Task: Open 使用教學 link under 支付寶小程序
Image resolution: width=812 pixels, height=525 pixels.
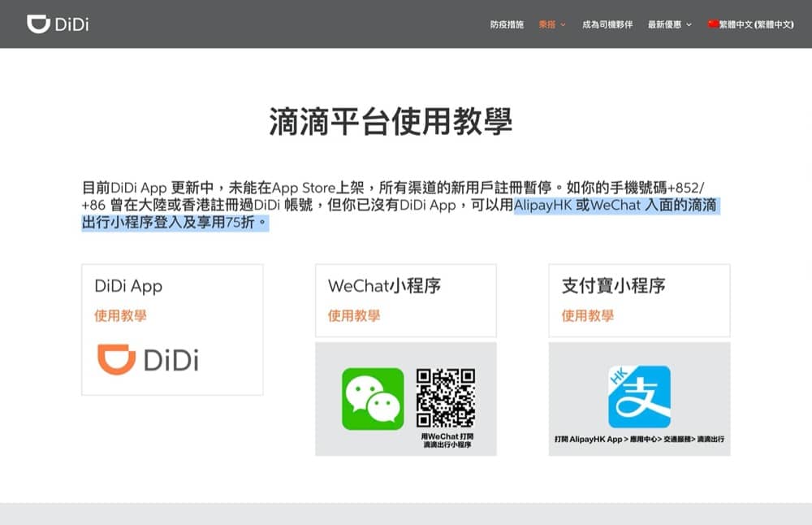Action: point(588,315)
